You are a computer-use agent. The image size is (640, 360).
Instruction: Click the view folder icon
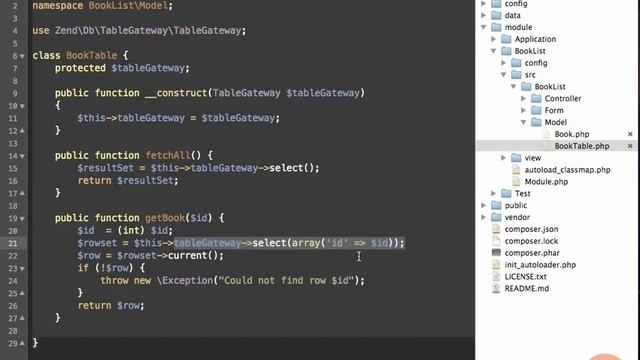pyautogui.click(x=516, y=158)
